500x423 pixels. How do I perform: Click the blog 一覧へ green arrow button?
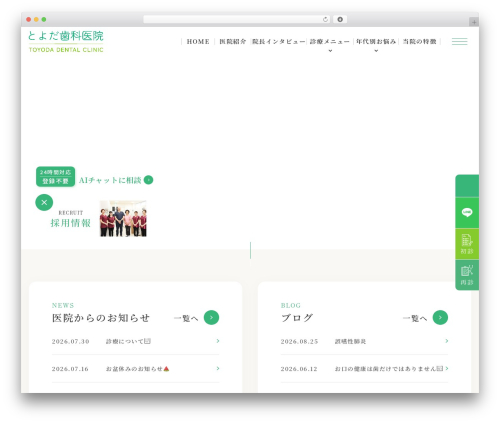[x=440, y=317]
